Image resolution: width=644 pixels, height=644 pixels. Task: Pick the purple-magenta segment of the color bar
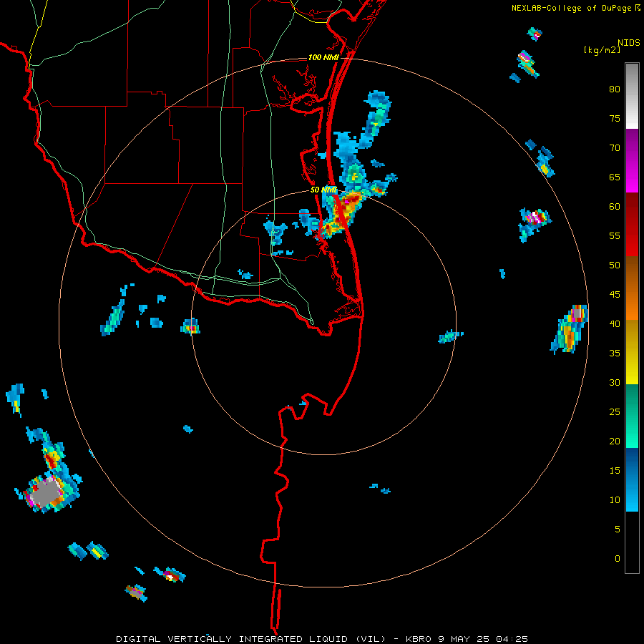click(x=632, y=160)
